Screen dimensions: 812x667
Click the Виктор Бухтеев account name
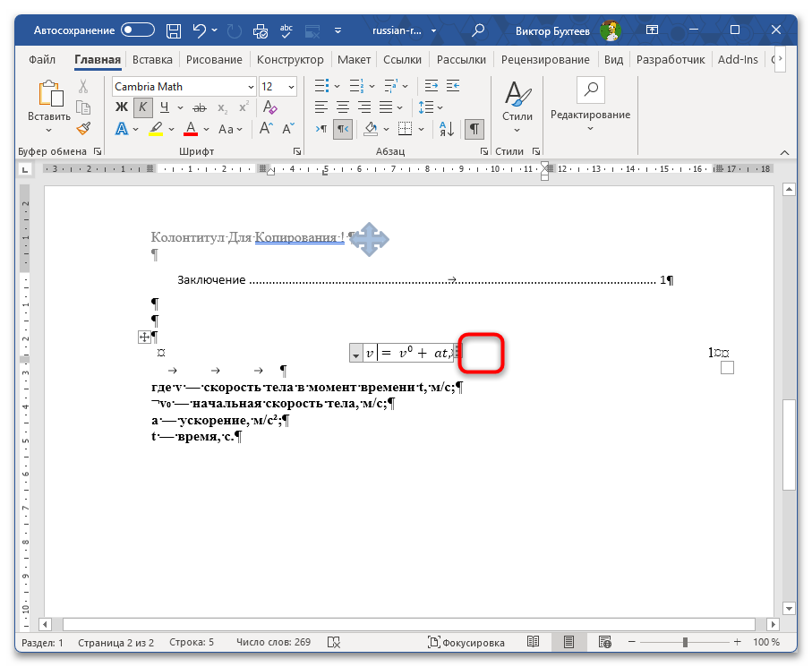click(x=552, y=31)
